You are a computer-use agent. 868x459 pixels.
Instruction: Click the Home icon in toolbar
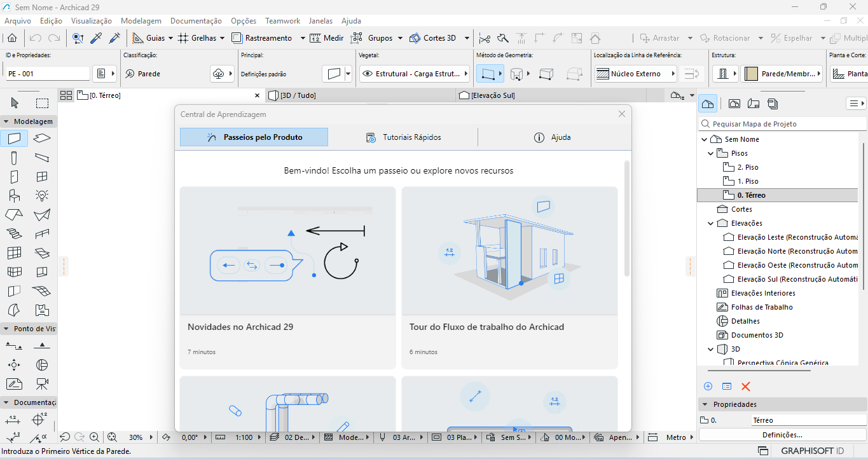pos(12,38)
